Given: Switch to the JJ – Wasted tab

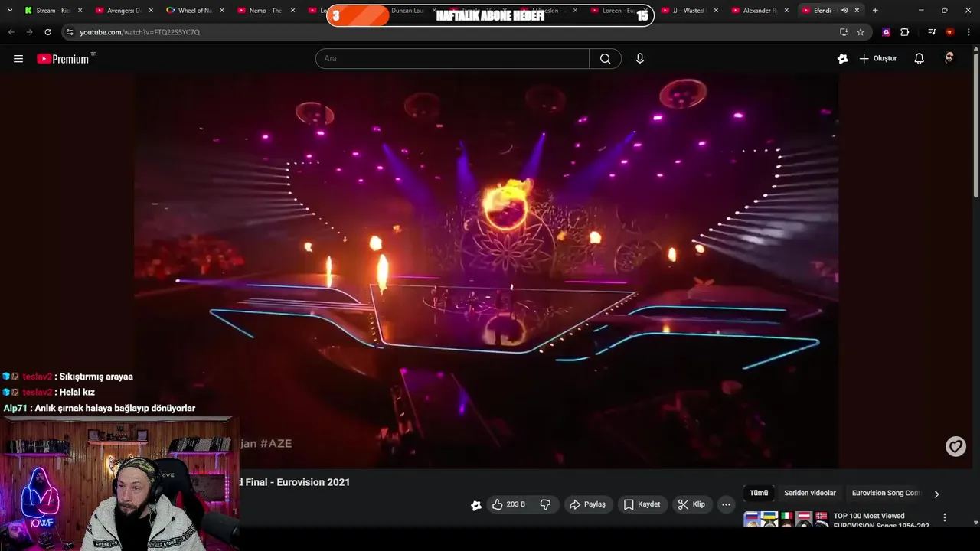Looking at the screenshot, I should (x=688, y=11).
